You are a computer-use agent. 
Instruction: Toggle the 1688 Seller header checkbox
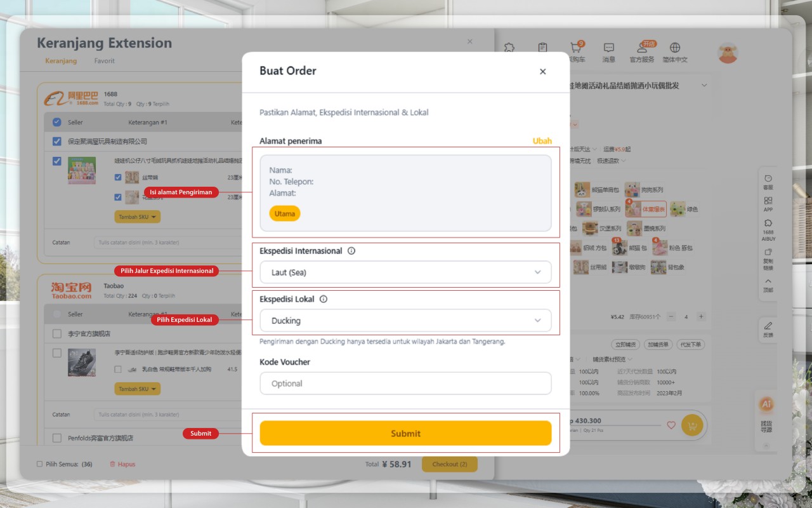tap(57, 122)
